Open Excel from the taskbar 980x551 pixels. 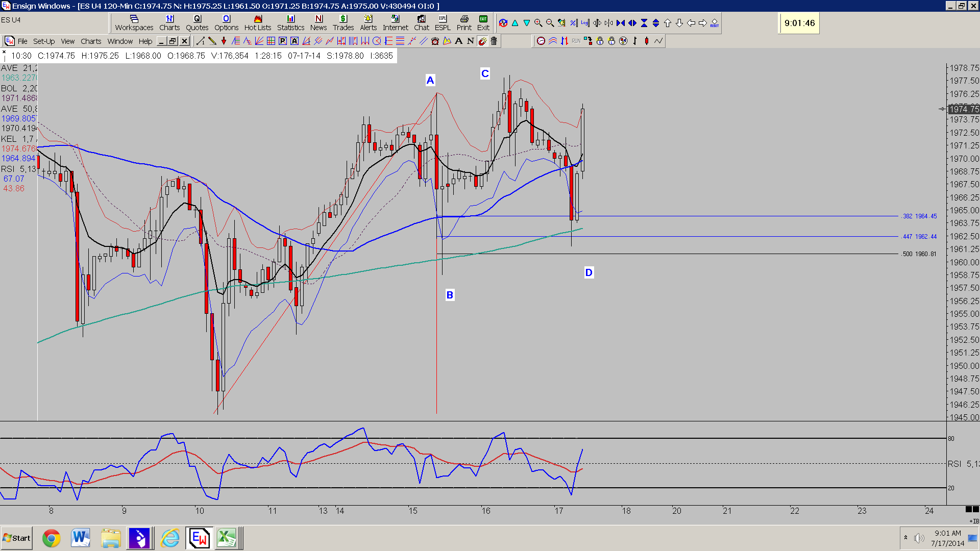pos(227,538)
